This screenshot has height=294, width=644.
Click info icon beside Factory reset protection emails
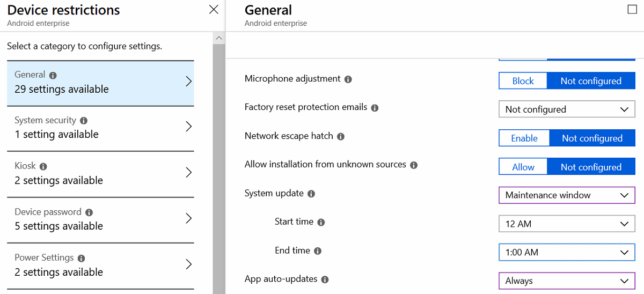pyautogui.click(x=375, y=108)
